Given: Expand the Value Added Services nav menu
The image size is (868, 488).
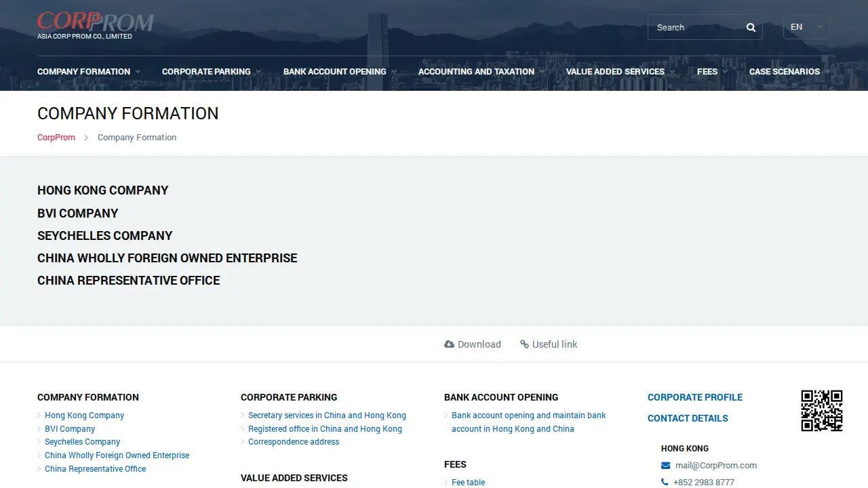Looking at the screenshot, I should click(620, 72).
